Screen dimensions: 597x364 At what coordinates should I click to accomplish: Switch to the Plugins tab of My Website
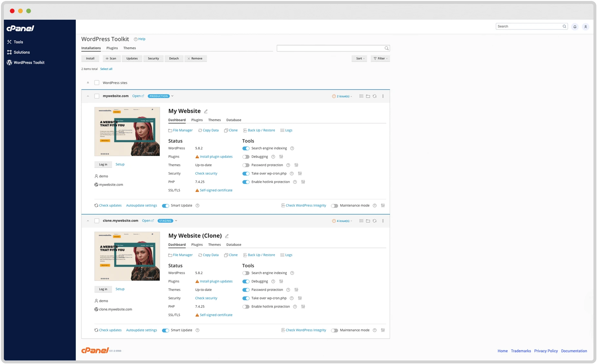tap(197, 120)
